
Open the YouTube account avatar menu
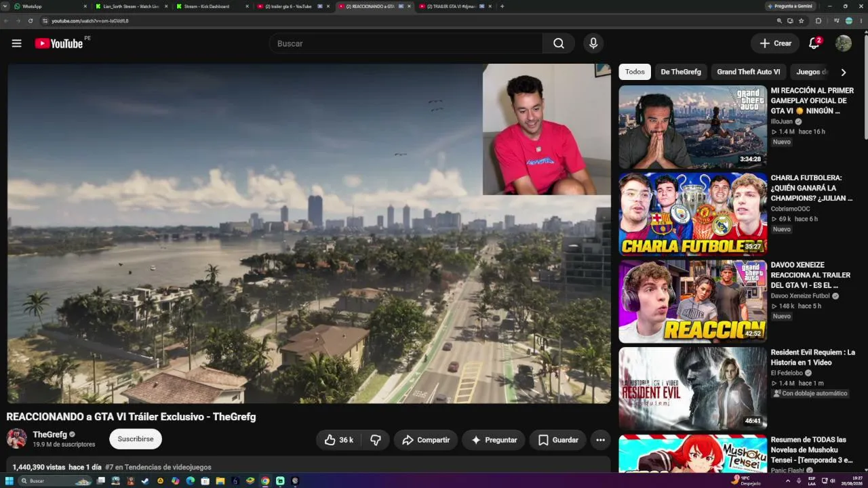[844, 43]
